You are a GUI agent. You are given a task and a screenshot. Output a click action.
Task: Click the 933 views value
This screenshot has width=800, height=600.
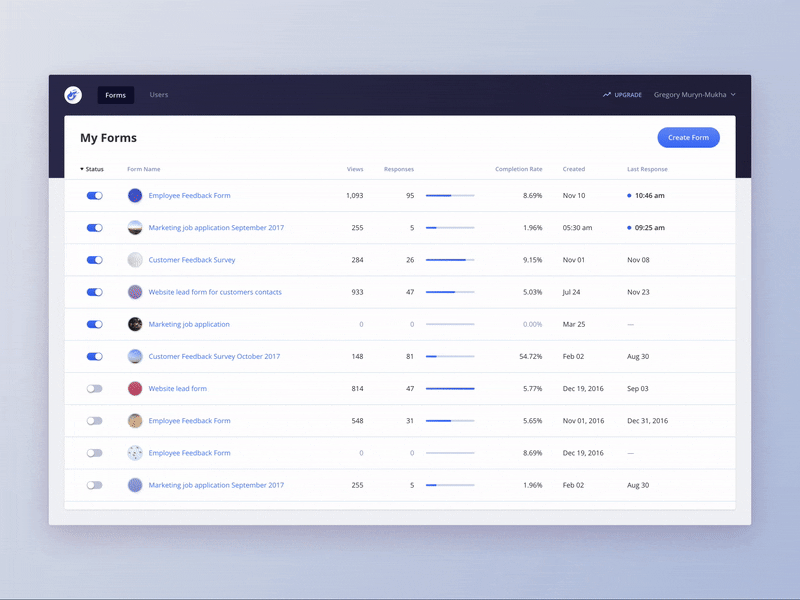point(357,292)
